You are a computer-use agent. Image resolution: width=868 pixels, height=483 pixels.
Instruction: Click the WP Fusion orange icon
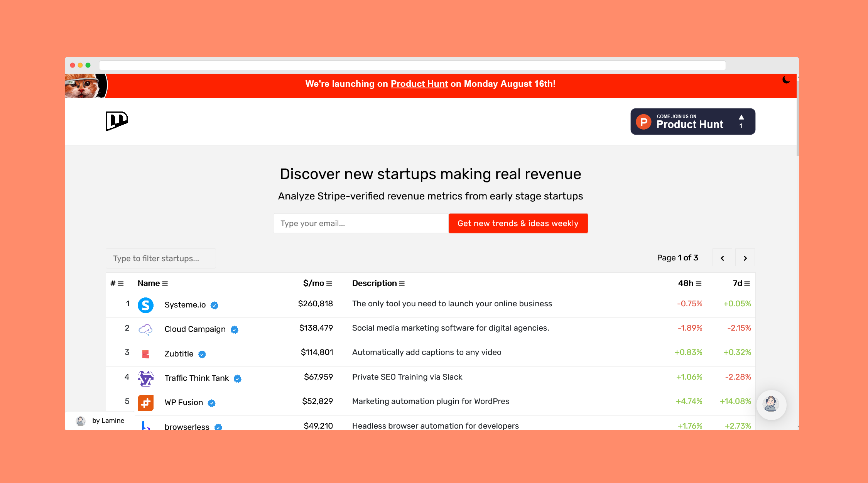[145, 403]
